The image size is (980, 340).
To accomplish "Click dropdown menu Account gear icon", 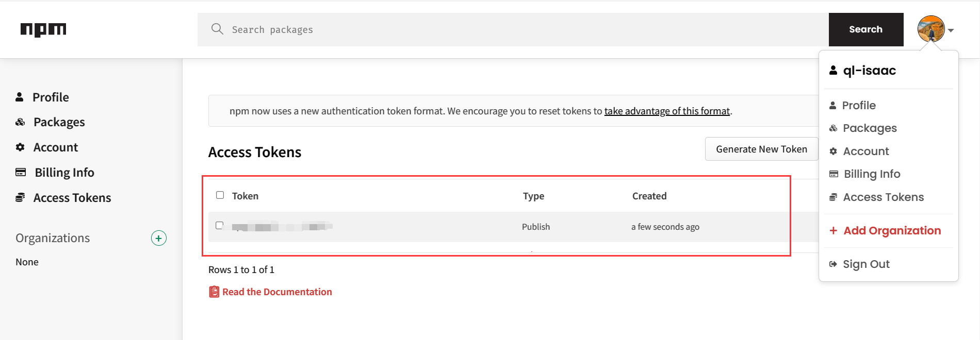I will (x=833, y=151).
